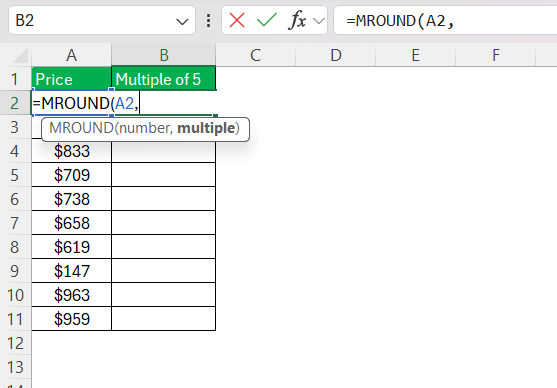
Task: Select row 2 header
Action: pos(15,103)
